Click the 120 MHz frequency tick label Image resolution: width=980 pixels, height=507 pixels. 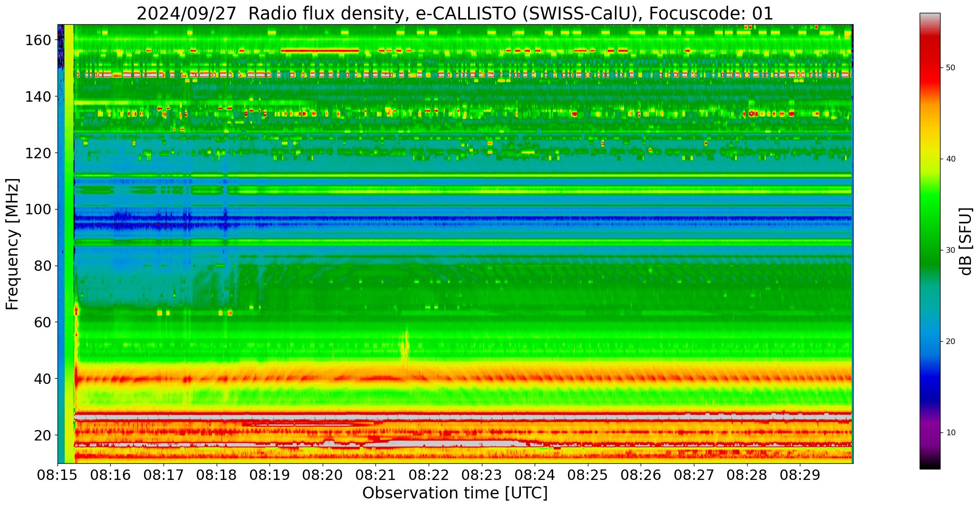[x=38, y=153]
